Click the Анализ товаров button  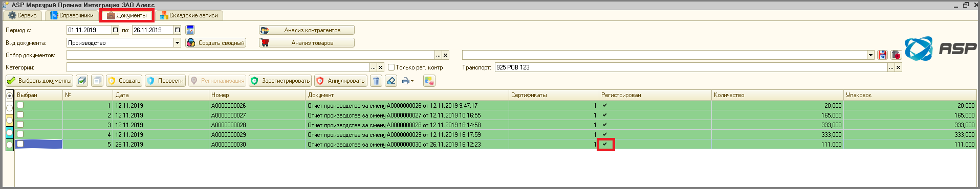(307, 43)
